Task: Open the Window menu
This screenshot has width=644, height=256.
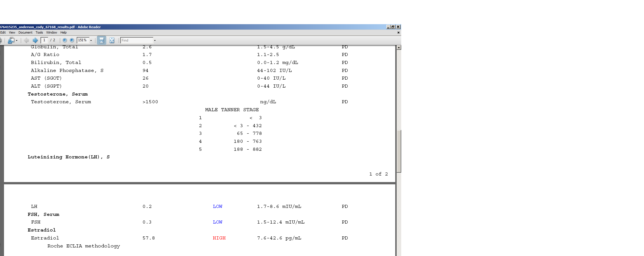Action: pos(52,32)
